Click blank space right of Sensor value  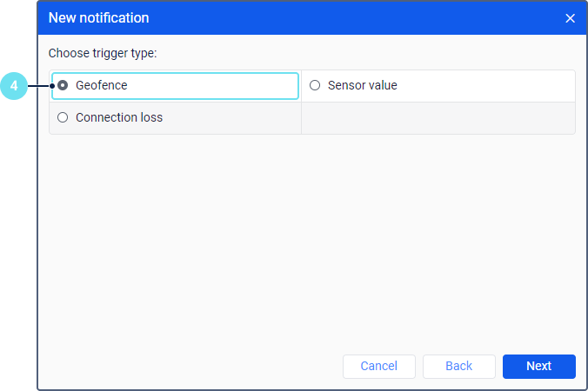pyautogui.click(x=487, y=86)
